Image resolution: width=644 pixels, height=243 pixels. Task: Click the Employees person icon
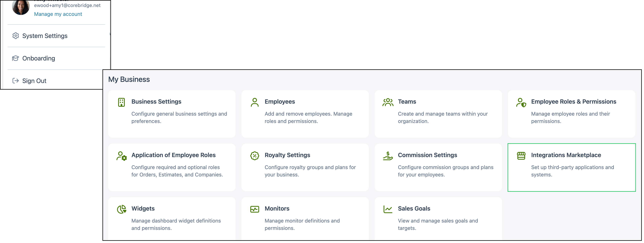pos(255,102)
